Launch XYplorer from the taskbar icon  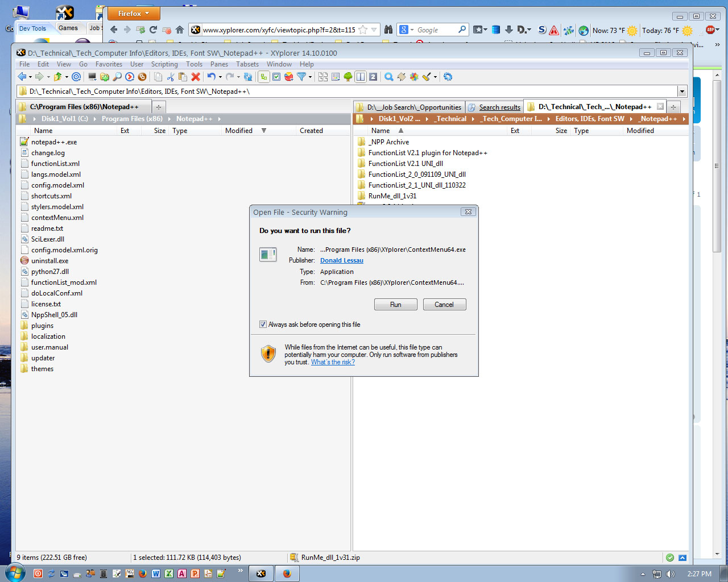[260, 573]
